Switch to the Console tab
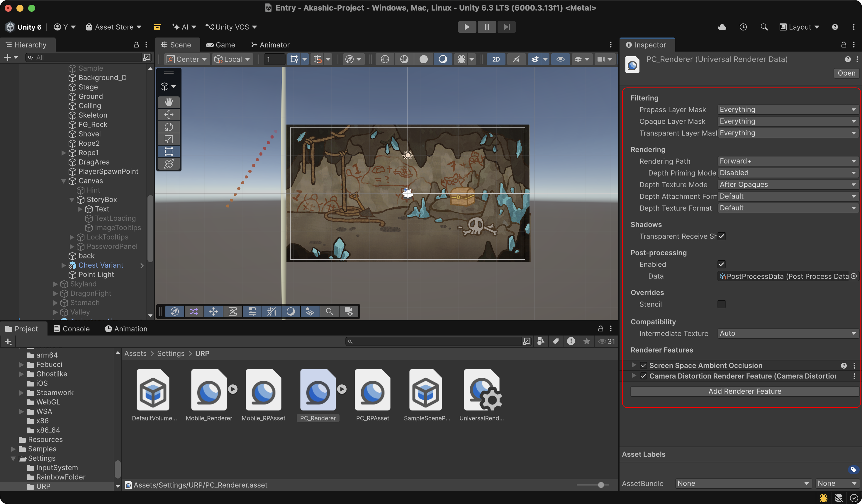862x504 pixels. click(x=72, y=328)
